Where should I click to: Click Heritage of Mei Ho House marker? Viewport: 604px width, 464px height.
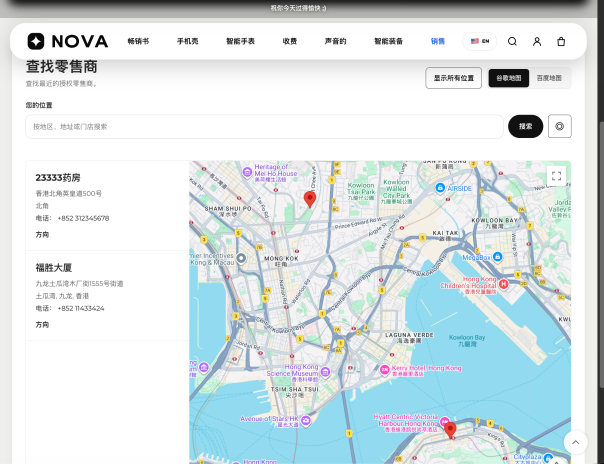(x=247, y=172)
